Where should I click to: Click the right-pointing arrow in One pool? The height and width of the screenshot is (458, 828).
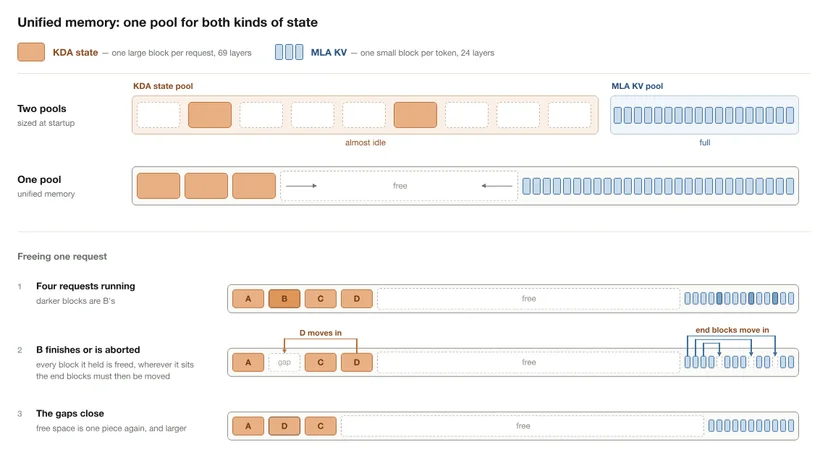point(301,186)
